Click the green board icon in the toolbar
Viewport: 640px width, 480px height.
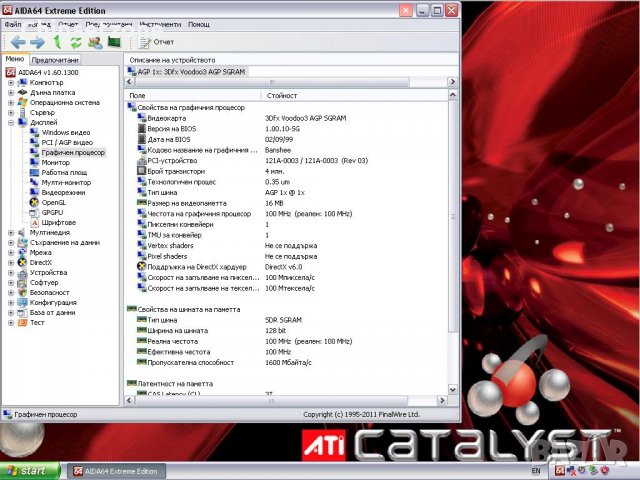point(114,42)
